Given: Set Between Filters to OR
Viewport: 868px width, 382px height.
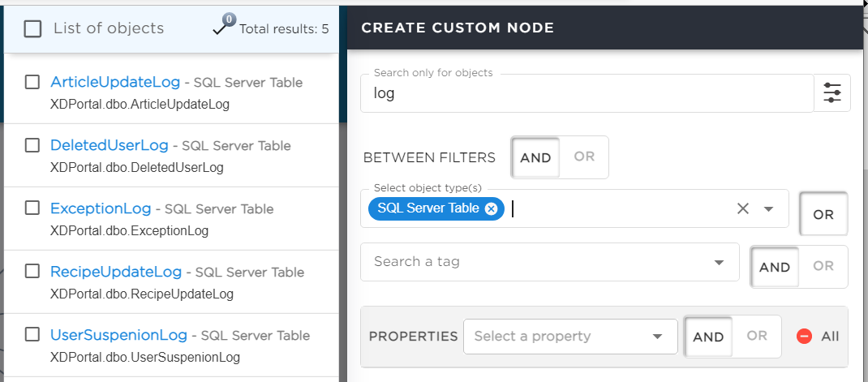Looking at the screenshot, I should pos(584,157).
